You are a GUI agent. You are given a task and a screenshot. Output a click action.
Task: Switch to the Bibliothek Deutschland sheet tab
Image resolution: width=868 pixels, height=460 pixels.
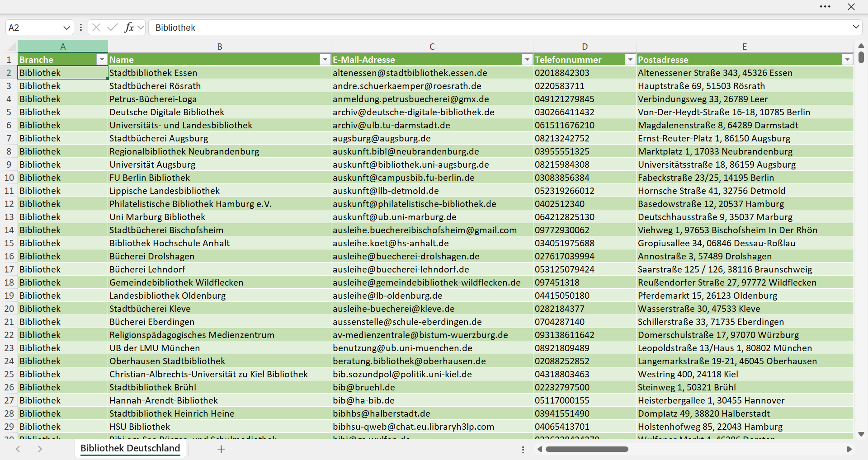[130, 448]
